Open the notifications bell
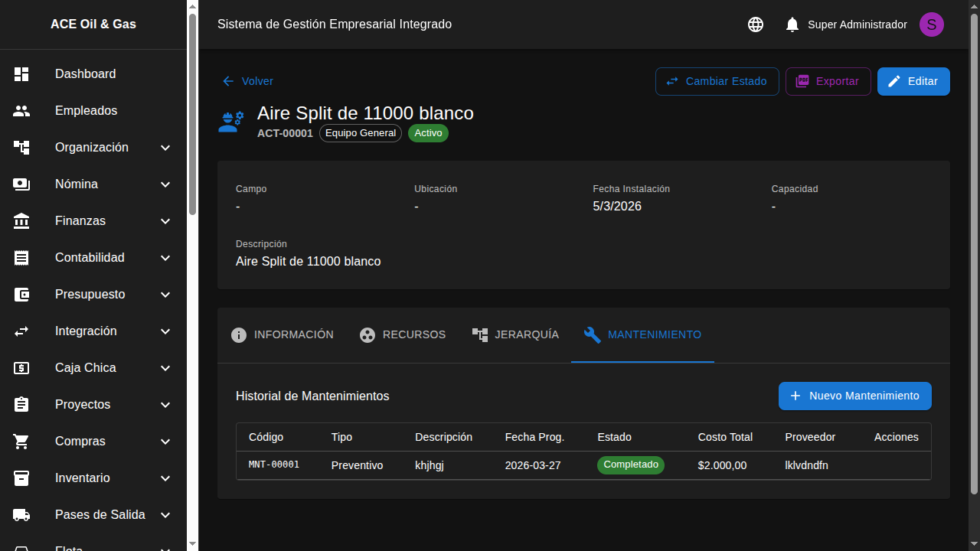The image size is (980, 551). [792, 24]
